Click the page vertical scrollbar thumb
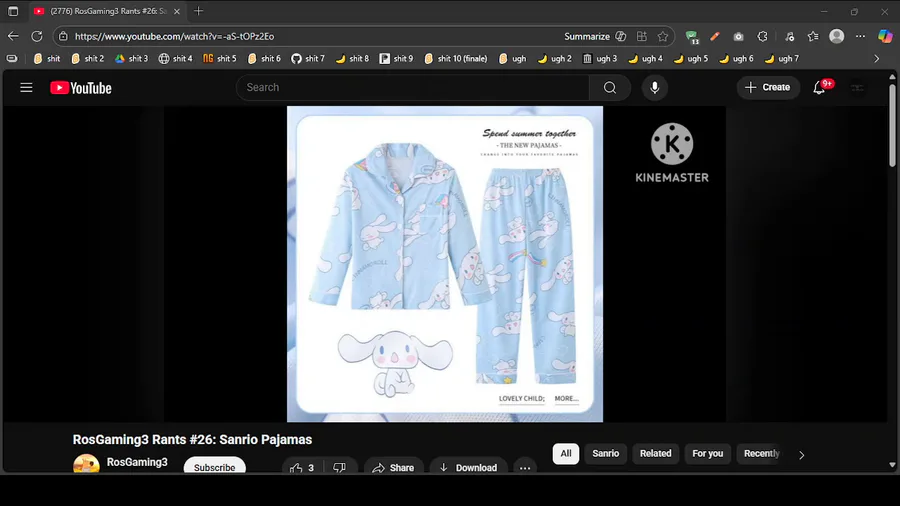 [892, 125]
